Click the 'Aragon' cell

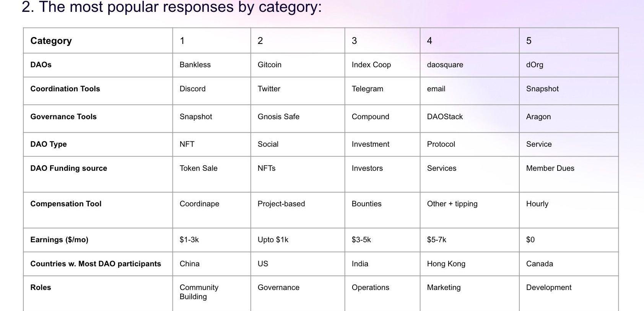(x=569, y=119)
